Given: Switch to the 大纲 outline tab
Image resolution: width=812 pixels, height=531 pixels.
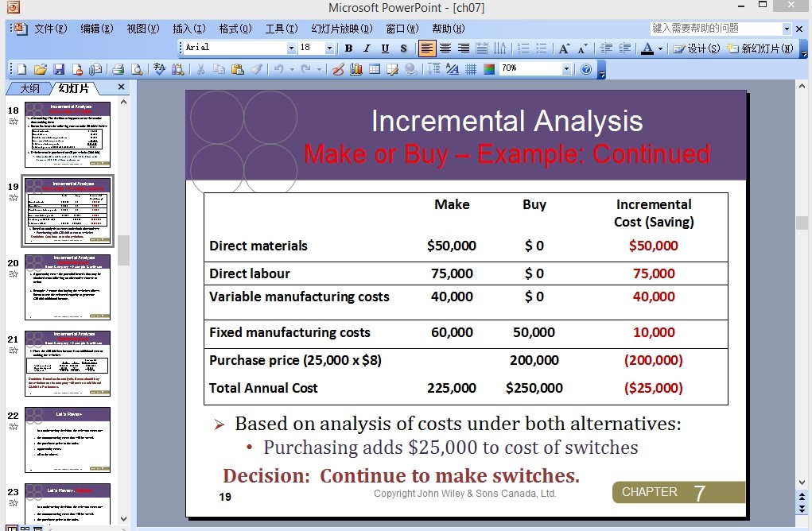Looking at the screenshot, I should coord(29,88).
